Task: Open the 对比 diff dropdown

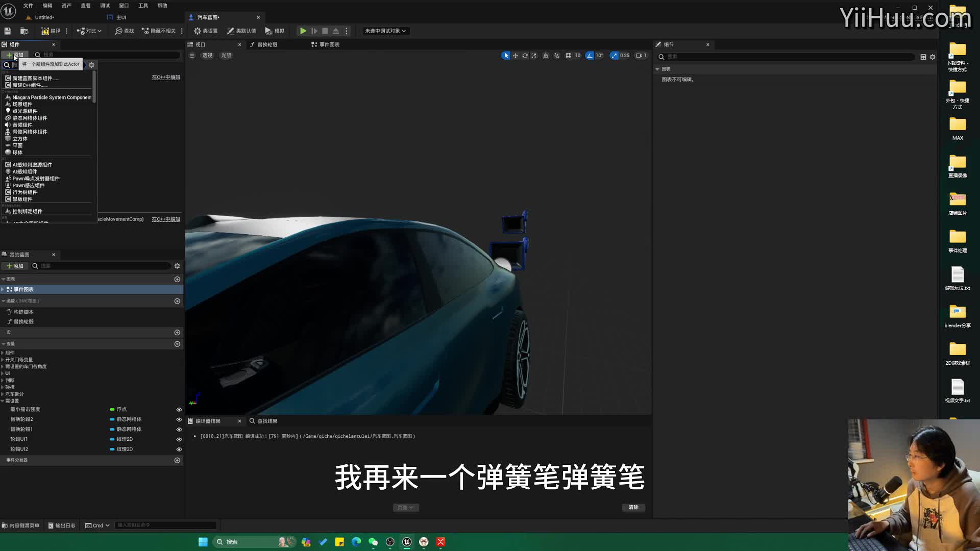Action: [89, 31]
